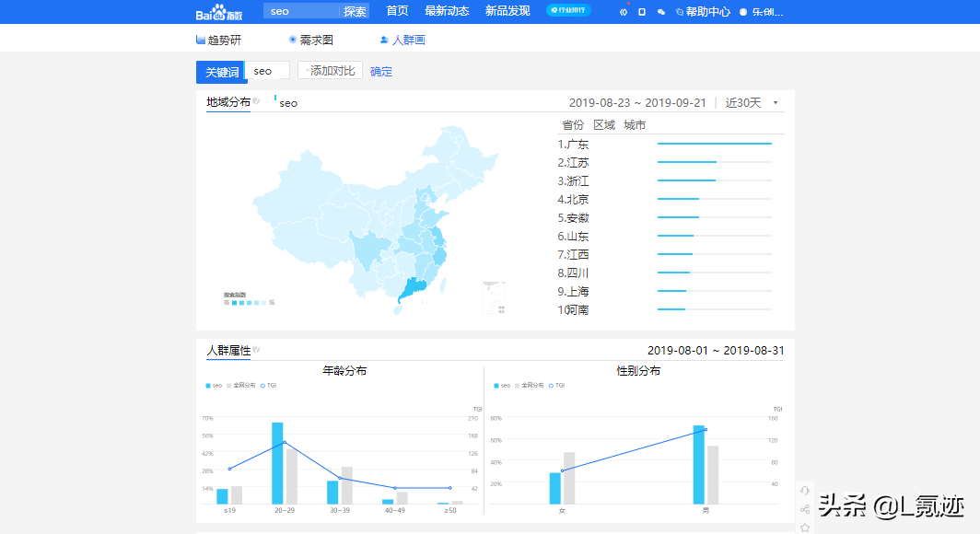980x534 pixels.
Task: Select the 城市 tab in region ranking
Action: coord(635,125)
